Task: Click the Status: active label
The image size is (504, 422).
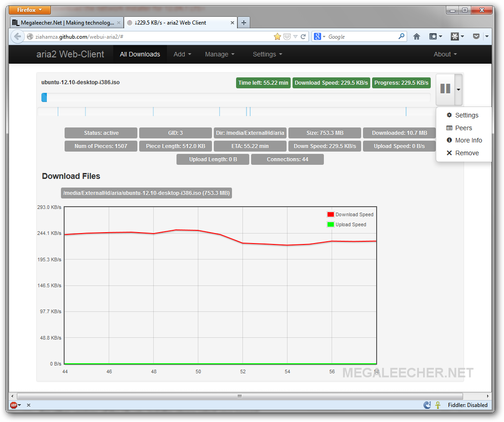Action: pos(101,133)
